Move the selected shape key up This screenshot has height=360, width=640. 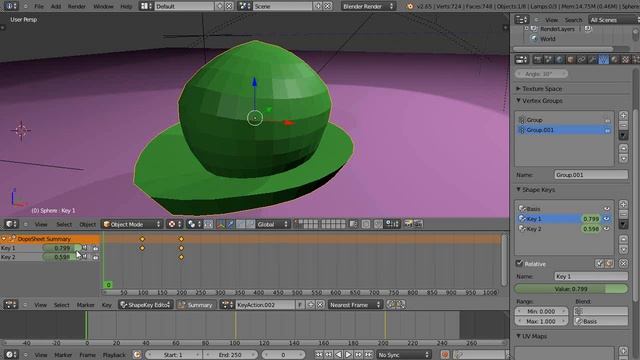coord(623,239)
